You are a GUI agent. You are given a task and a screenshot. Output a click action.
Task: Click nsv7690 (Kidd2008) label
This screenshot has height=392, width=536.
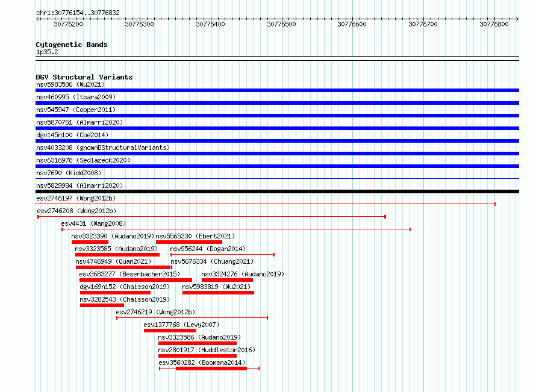(x=69, y=173)
